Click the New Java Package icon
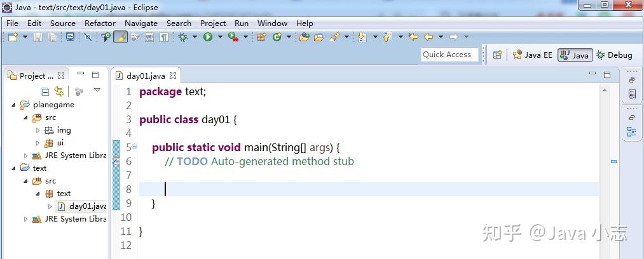This screenshot has width=644, height=259. [262, 37]
